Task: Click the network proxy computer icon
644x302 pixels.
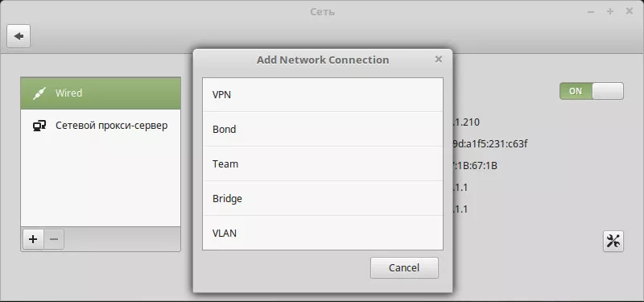Action: click(x=39, y=126)
